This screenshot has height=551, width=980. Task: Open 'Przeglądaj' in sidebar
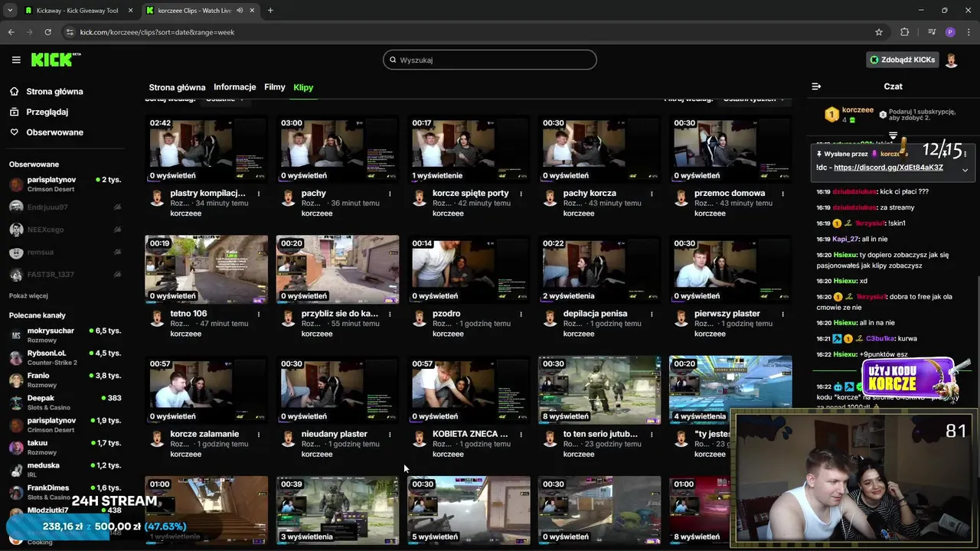click(38, 112)
